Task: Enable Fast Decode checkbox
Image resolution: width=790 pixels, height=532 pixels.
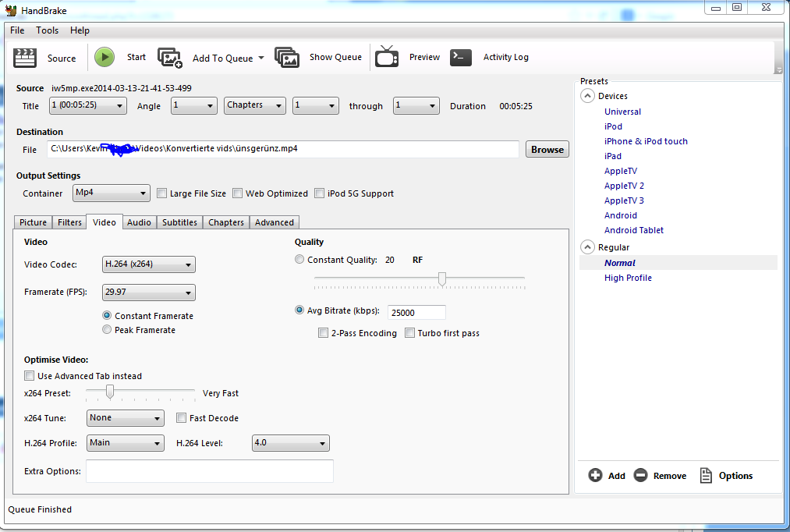Action: (182, 417)
